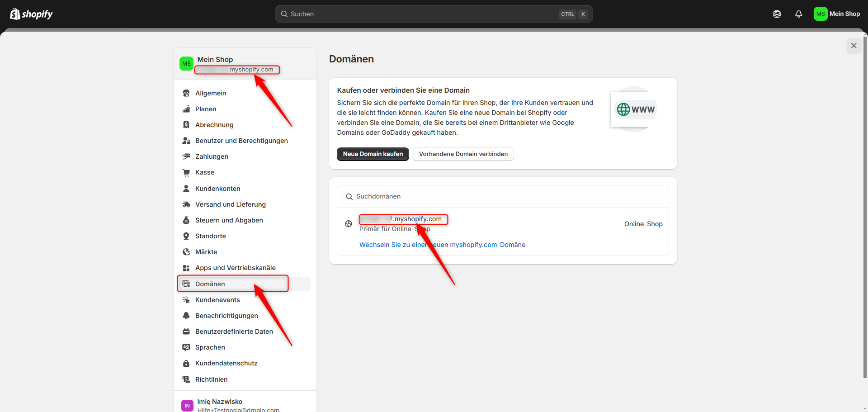Click the Benutzerdefinierte Daten icon

pos(186,331)
